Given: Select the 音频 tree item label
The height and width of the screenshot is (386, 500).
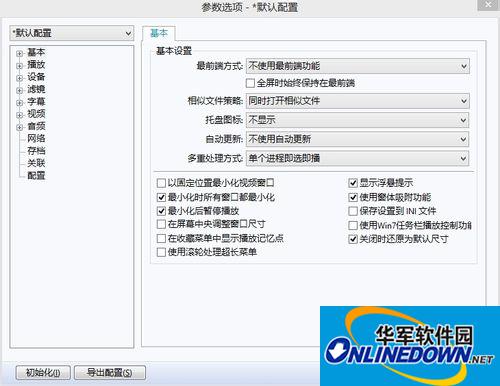Looking at the screenshot, I should tap(36, 126).
